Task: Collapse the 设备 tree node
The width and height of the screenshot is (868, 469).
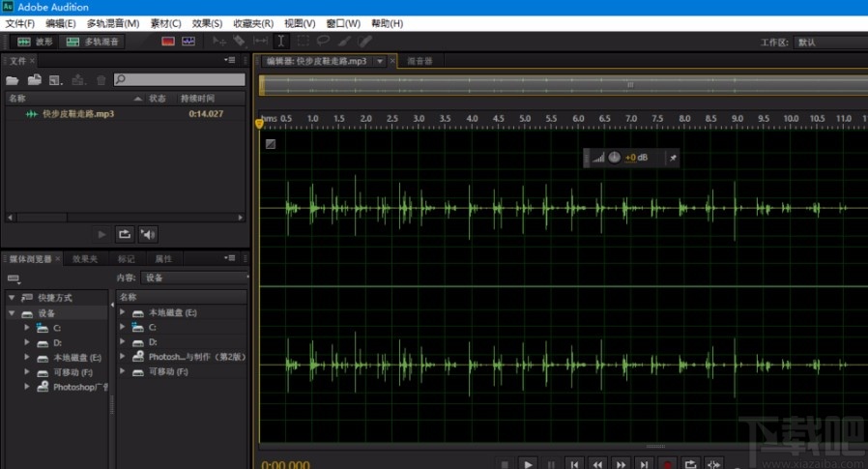Action: pyautogui.click(x=13, y=313)
